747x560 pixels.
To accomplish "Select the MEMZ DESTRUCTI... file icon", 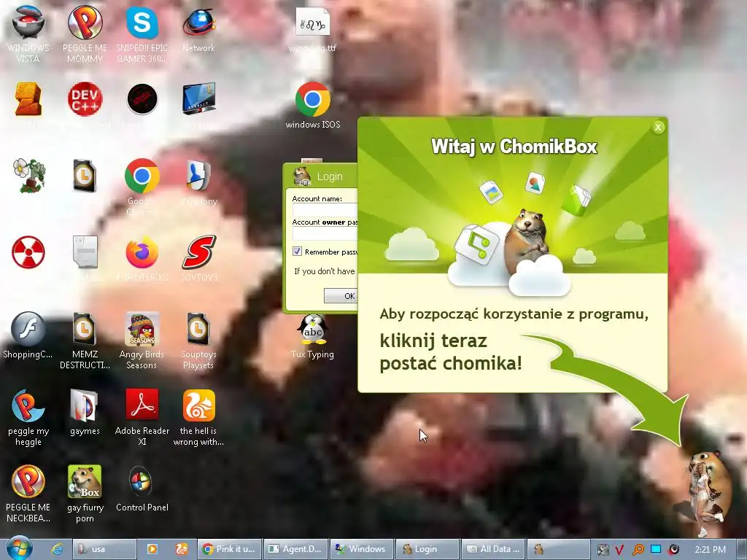I will pos(85,329).
